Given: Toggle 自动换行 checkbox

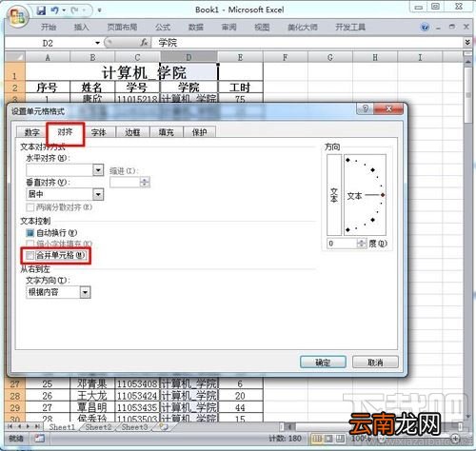Looking at the screenshot, I should pos(30,233).
